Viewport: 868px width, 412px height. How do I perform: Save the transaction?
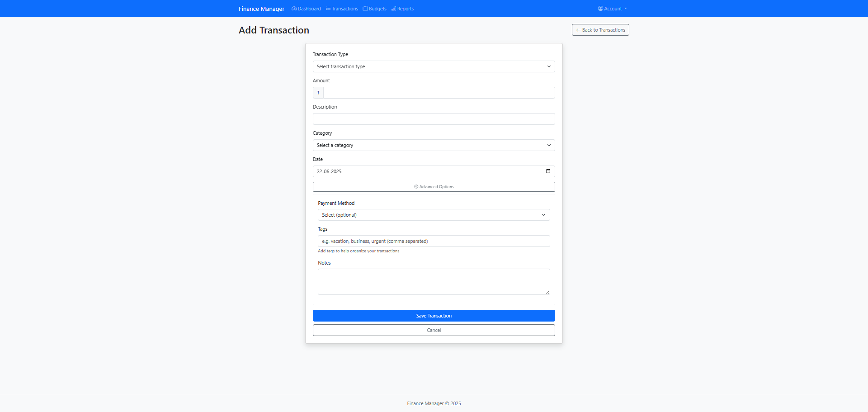pos(434,316)
